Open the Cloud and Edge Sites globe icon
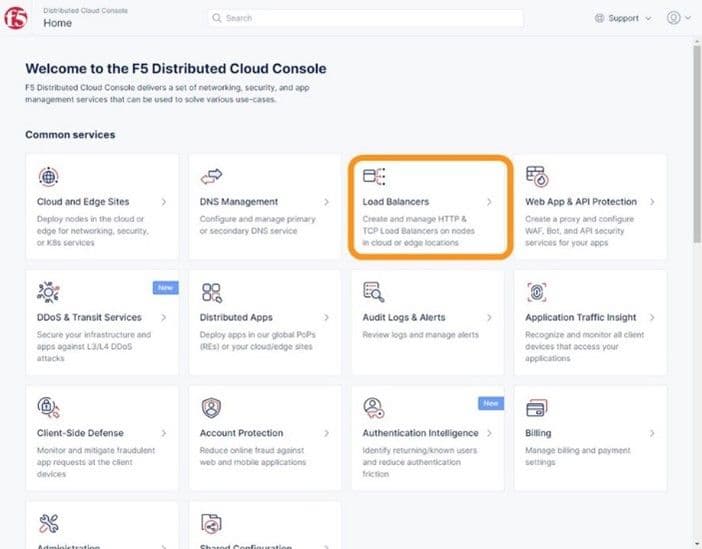This screenshot has width=702, height=549. tap(48, 176)
